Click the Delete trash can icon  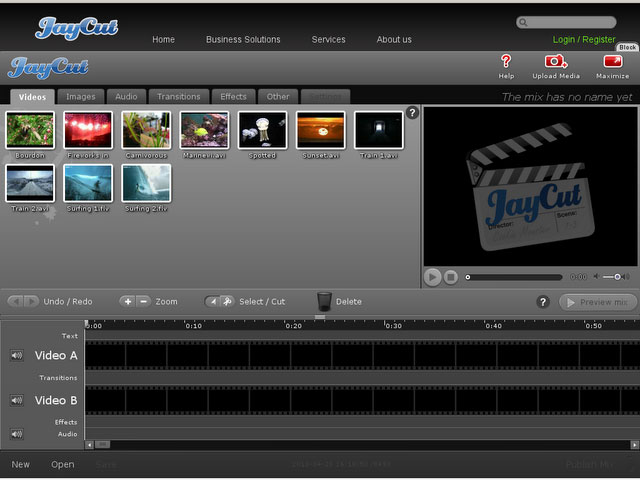click(x=324, y=301)
